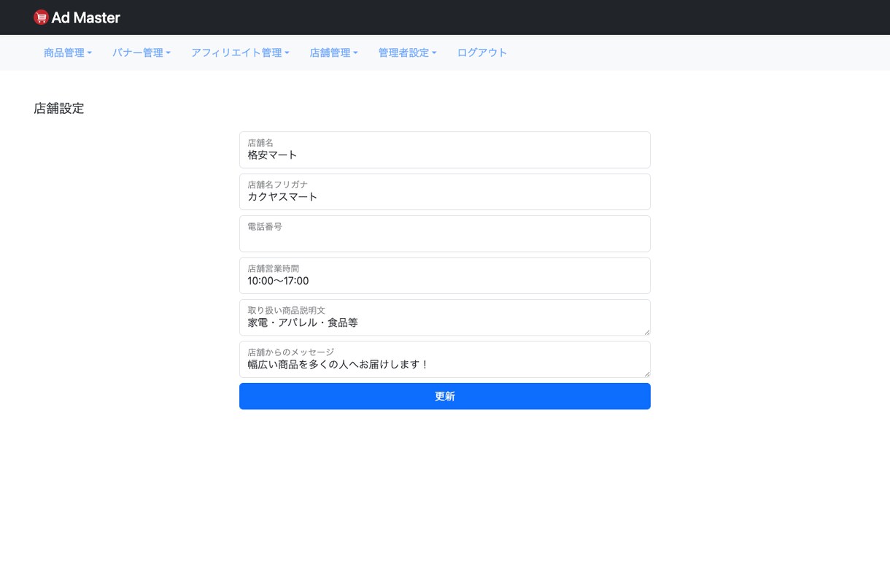
Task: Click the 店舗からのメッセージ textarea resize handle
Action: (646, 374)
